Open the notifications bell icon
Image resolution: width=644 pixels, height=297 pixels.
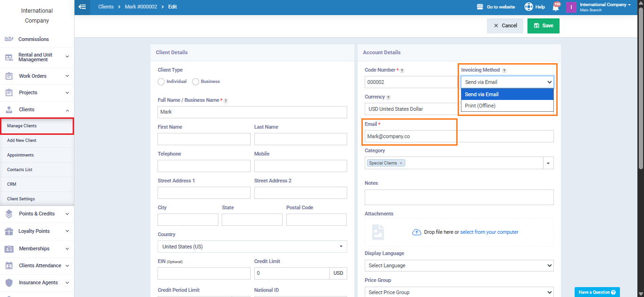(555, 7)
